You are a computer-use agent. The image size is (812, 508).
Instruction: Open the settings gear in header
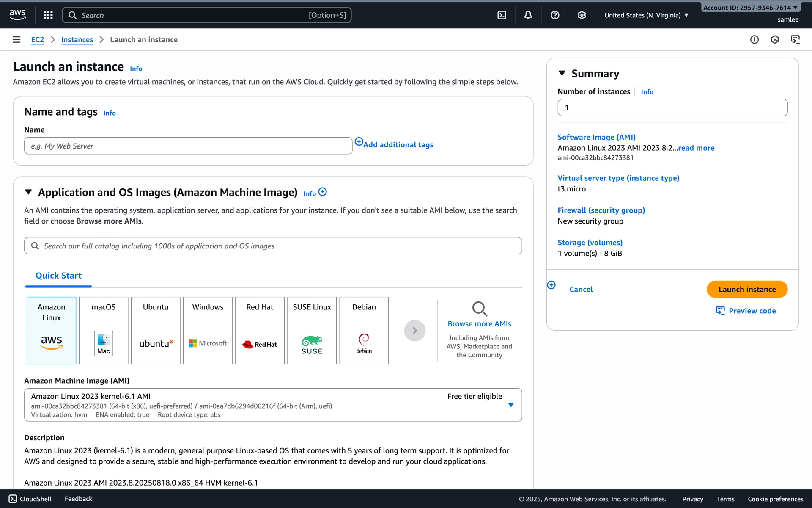tap(582, 15)
